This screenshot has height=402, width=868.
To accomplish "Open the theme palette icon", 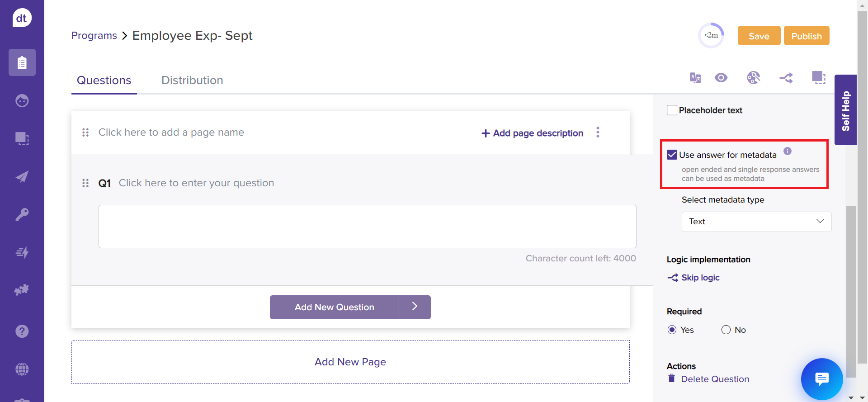I will click(753, 78).
